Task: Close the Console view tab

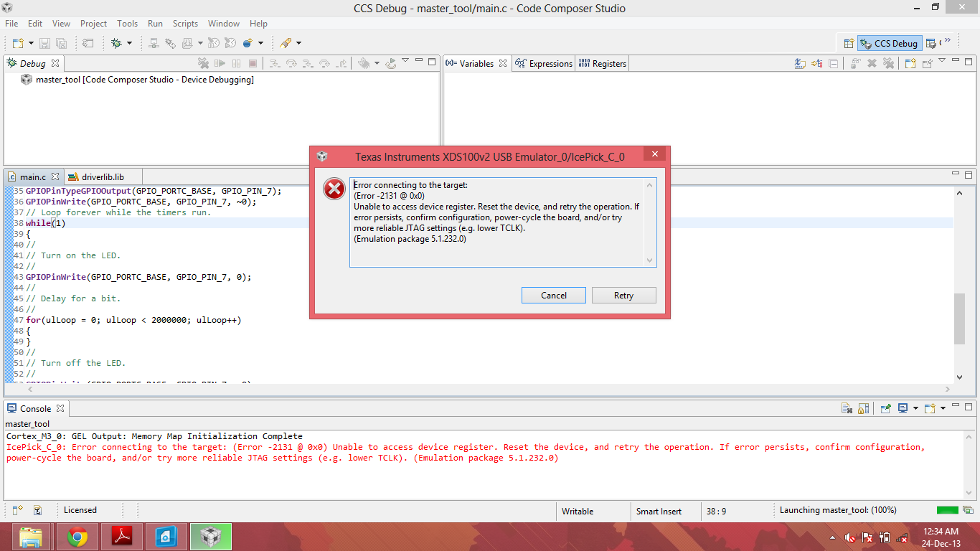Action: (60, 408)
